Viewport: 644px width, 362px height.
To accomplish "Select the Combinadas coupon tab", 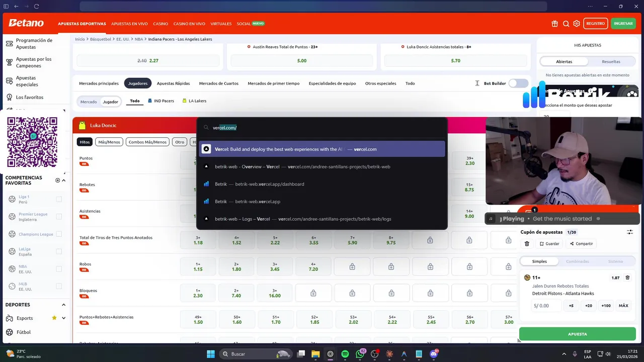I will click(x=577, y=261).
